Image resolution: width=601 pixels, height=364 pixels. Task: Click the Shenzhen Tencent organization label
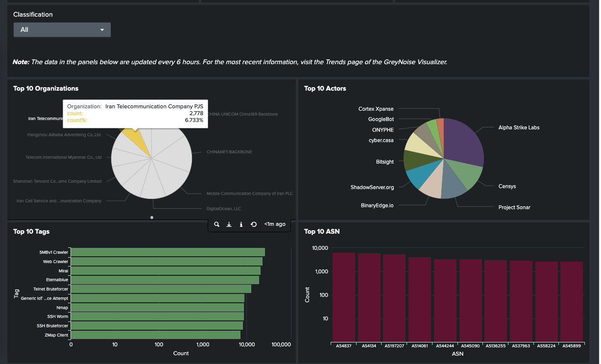tap(57, 181)
